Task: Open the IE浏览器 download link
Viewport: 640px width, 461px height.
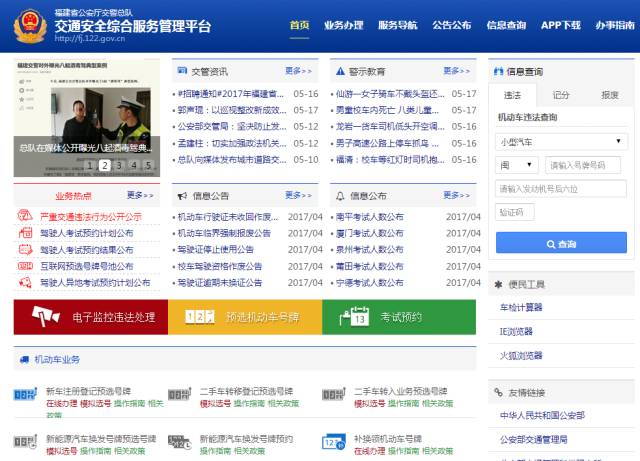Action: pyautogui.click(x=516, y=332)
